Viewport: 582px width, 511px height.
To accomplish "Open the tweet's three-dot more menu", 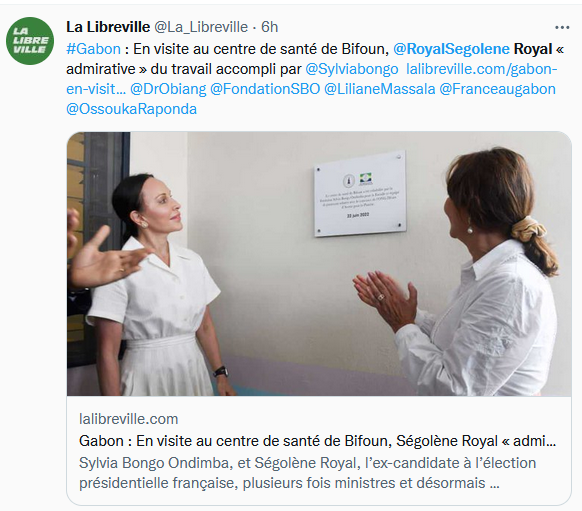I will click(562, 27).
